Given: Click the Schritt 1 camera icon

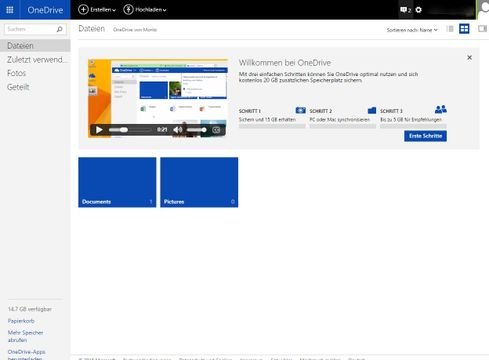Looking at the screenshot, I should point(300,110).
